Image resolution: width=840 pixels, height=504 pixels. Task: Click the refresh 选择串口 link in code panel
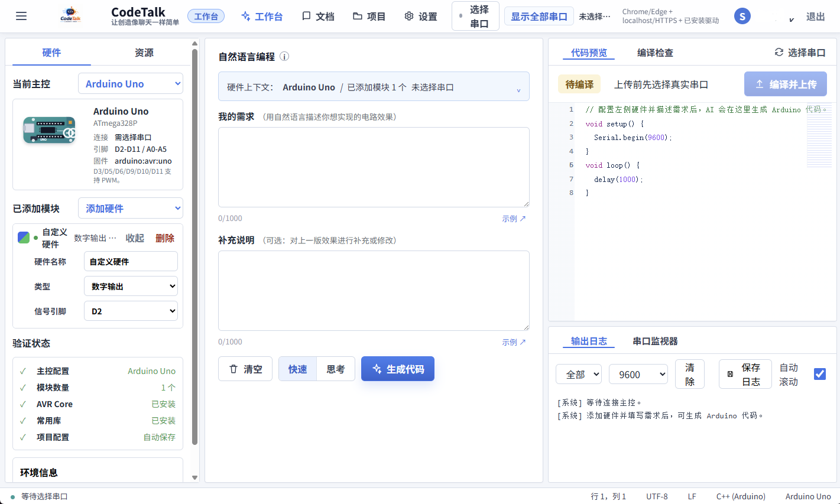click(x=800, y=53)
